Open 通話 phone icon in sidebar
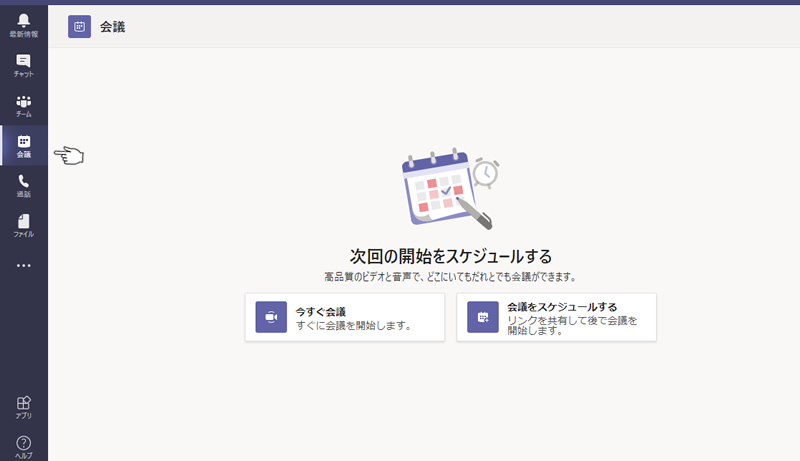 coord(23,186)
